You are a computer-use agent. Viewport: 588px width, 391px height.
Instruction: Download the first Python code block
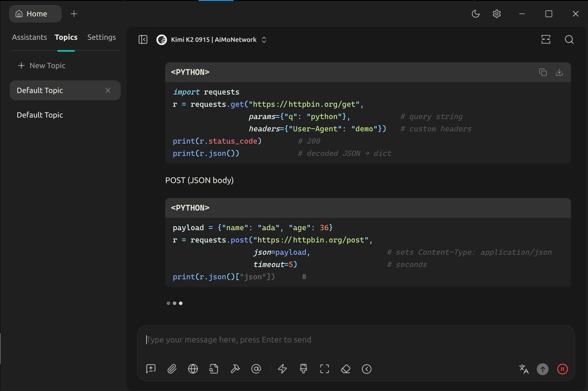coord(559,73)
